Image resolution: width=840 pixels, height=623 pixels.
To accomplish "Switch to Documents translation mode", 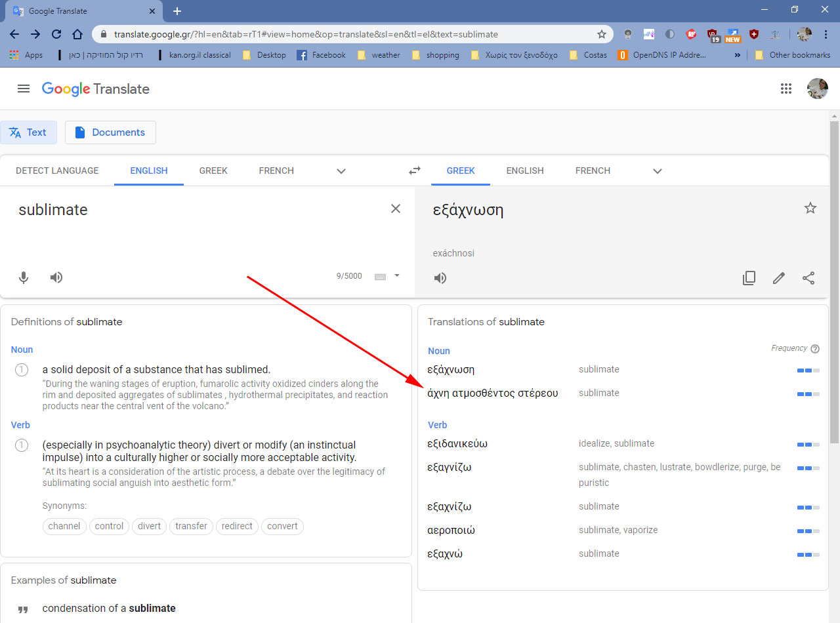I will point(110,132).
